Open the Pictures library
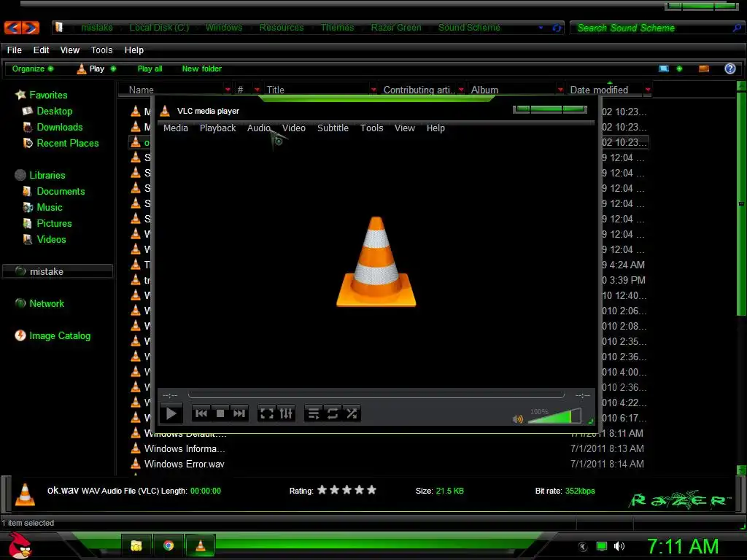The width and height of the screenshot is (747, 560). (x=54, y=223)
